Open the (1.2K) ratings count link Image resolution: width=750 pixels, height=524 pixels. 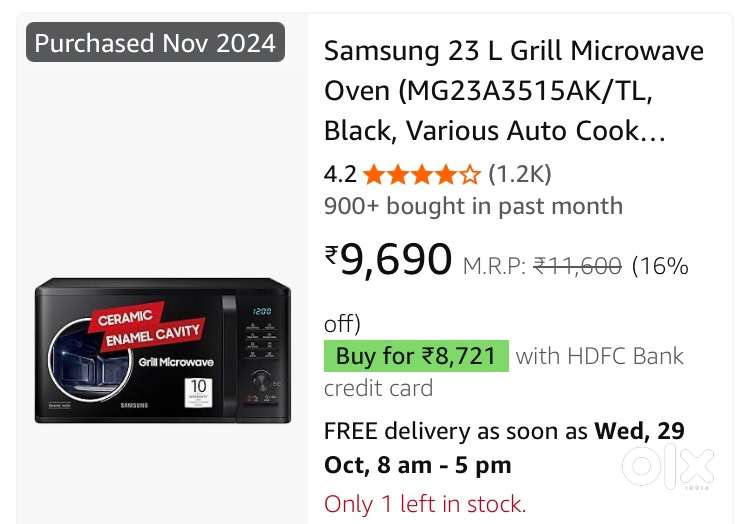tap(519, 175)
